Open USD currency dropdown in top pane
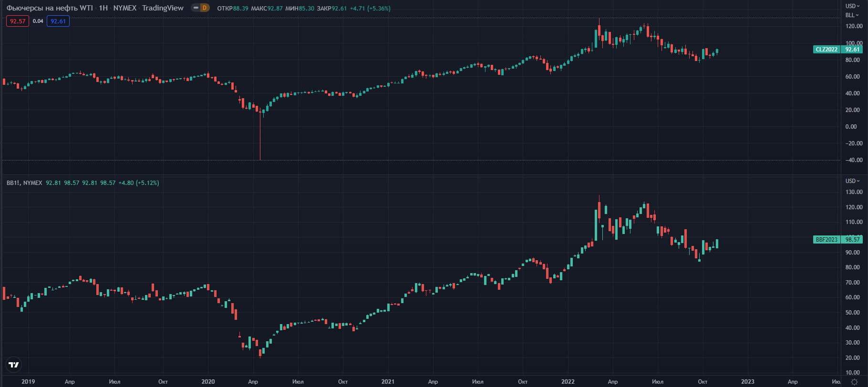Screen dimensions: 868x387 click(x=852, y=6)
